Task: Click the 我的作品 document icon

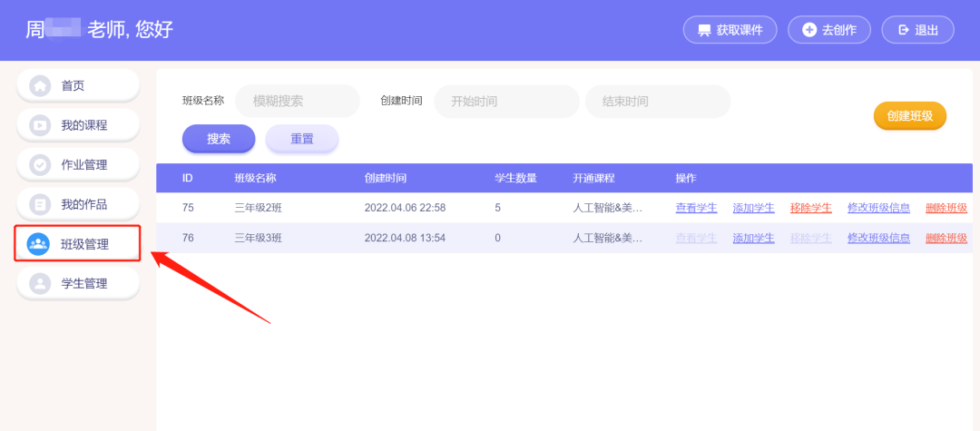Action: [40, 204]
